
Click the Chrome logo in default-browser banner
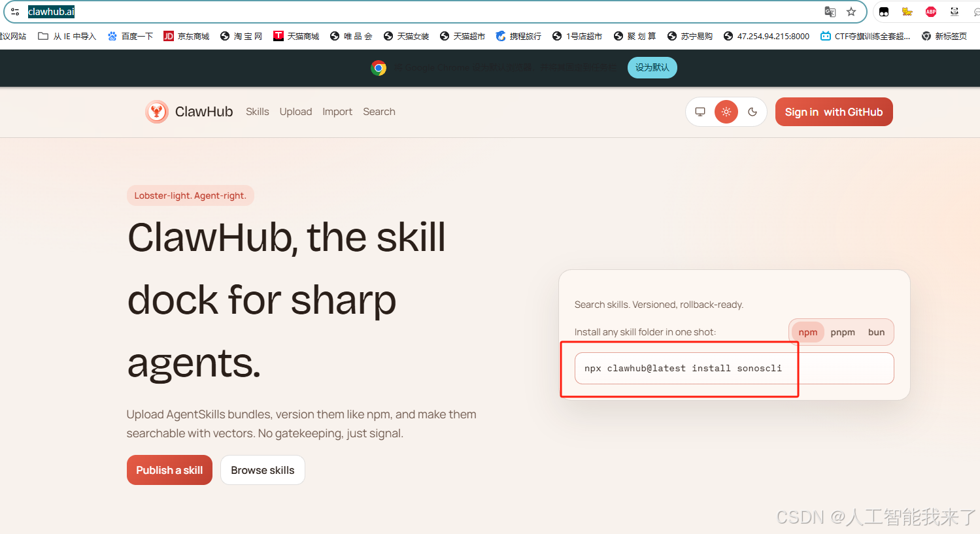(379, 67)
